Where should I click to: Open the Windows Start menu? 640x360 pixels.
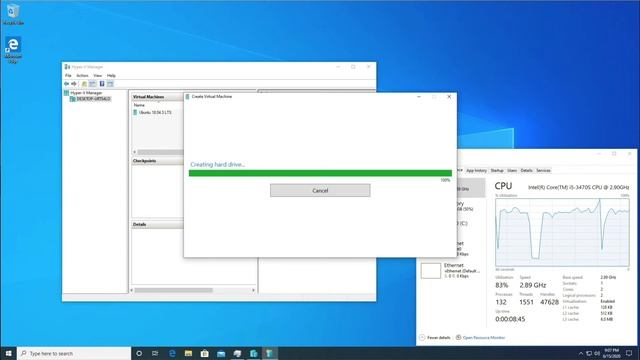pos(8,353)
